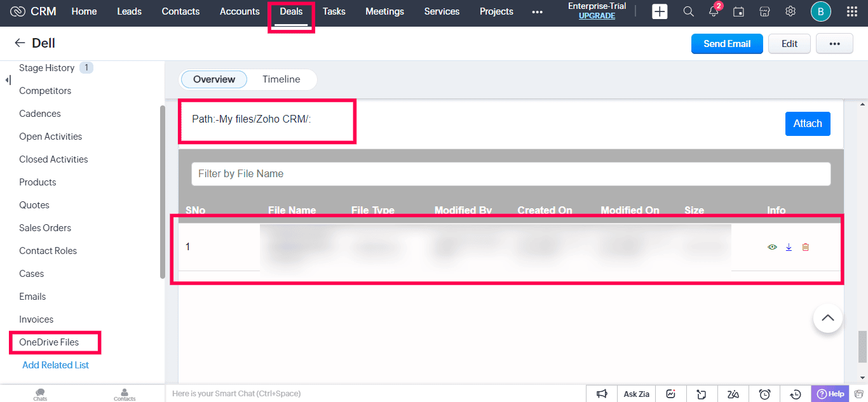The width and height of the screenshot is (868, 402).
Task: Go back using the arrow beside Dell
Action: pyautogui.click(x=20, y=43)
